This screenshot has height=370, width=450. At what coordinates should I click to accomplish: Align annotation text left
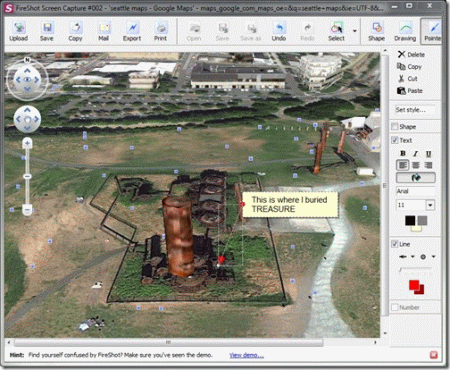click(x=403, y=165)
